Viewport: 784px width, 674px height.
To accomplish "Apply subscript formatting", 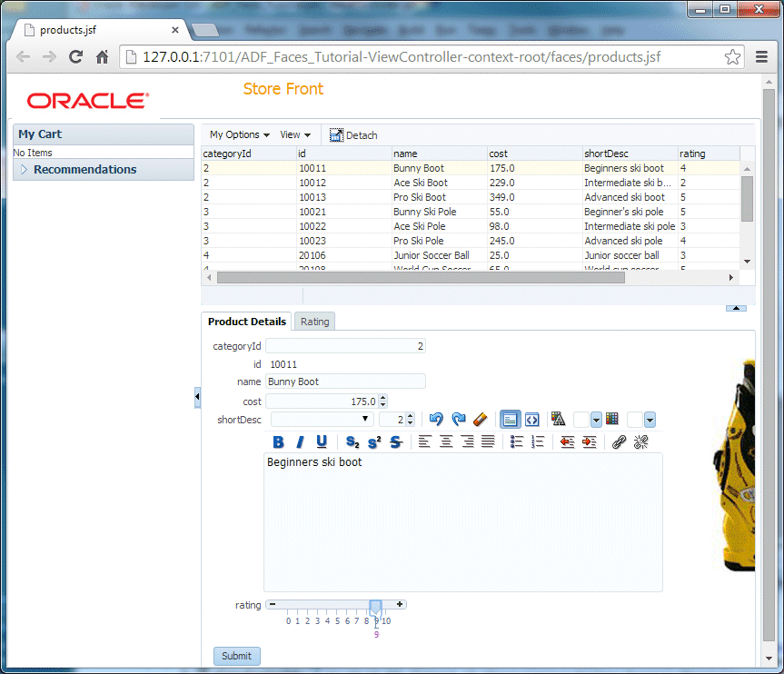I will 352,442.
